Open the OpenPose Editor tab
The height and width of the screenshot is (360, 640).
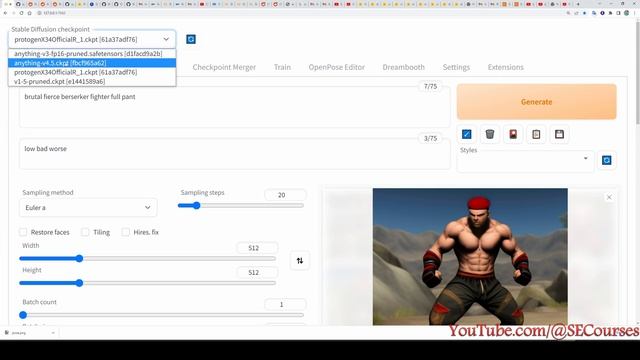tap(337, 67)
